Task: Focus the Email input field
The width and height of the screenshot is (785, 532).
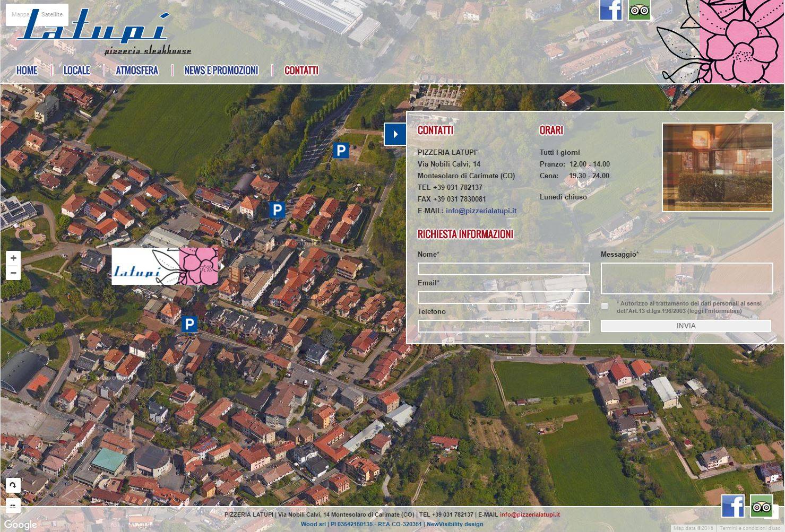Action: point(504,298)
